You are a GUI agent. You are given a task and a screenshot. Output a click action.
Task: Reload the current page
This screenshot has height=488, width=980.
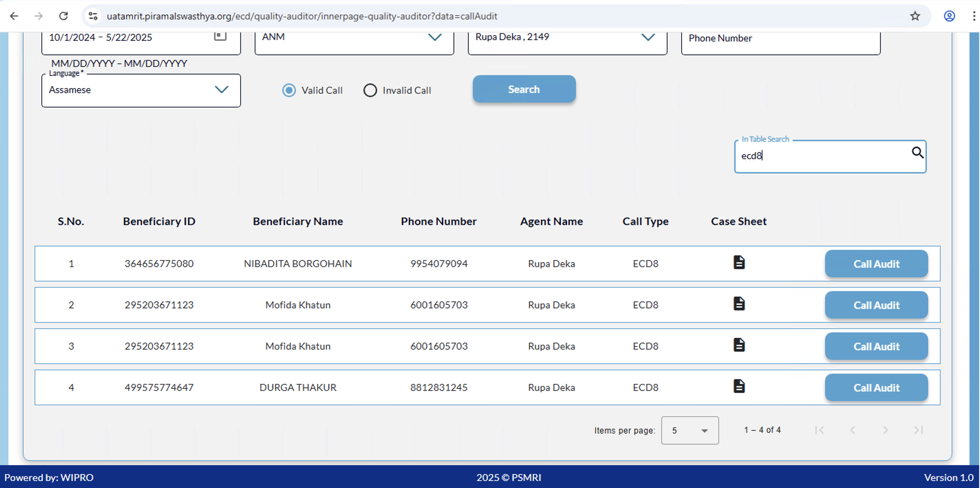(63, 16)
